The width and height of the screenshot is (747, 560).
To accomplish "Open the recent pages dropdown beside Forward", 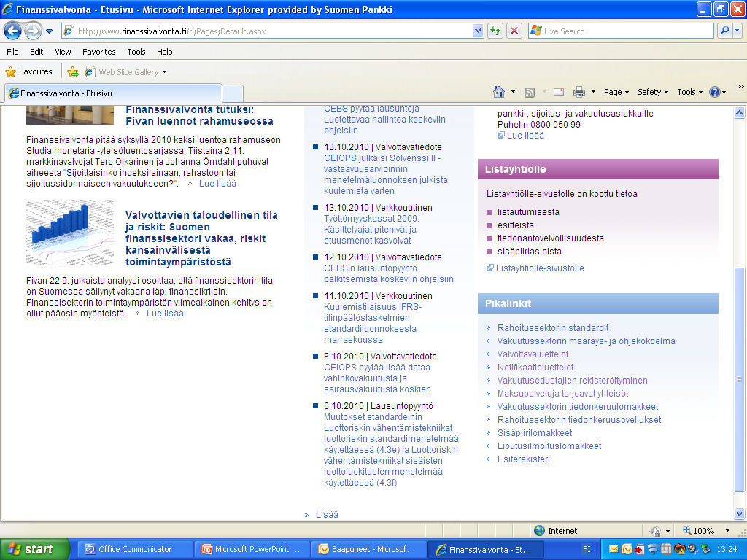I will [x=49, y=31].
